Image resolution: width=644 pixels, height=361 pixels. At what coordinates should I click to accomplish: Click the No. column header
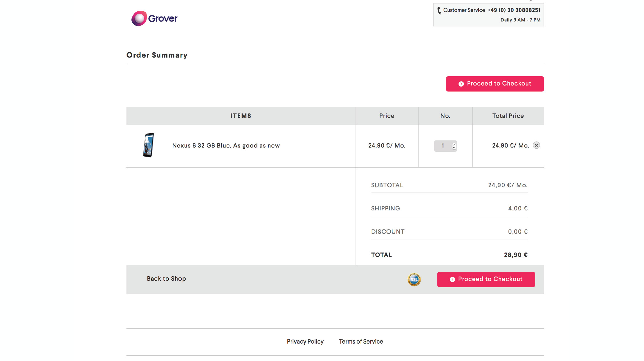(x=445, y=116)
